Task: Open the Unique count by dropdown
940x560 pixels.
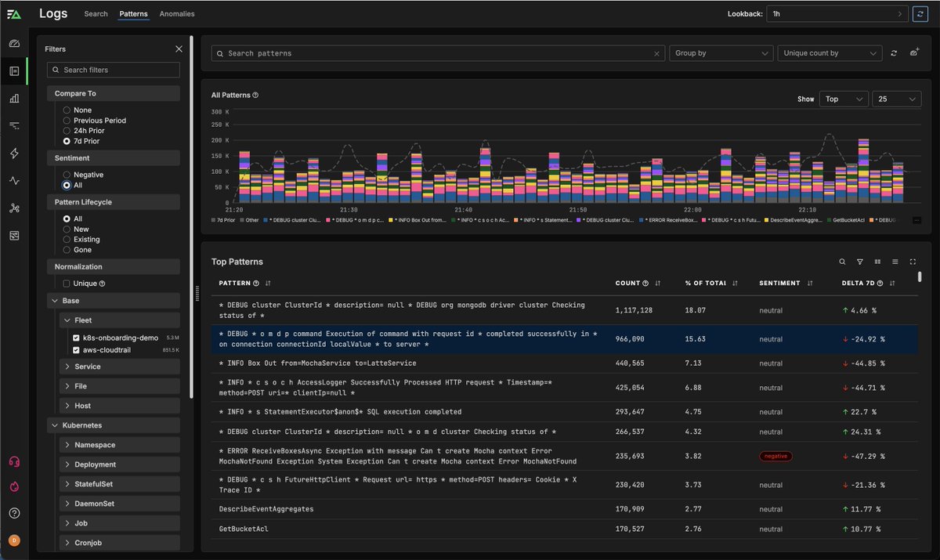Action: click(x=830, y=53)
